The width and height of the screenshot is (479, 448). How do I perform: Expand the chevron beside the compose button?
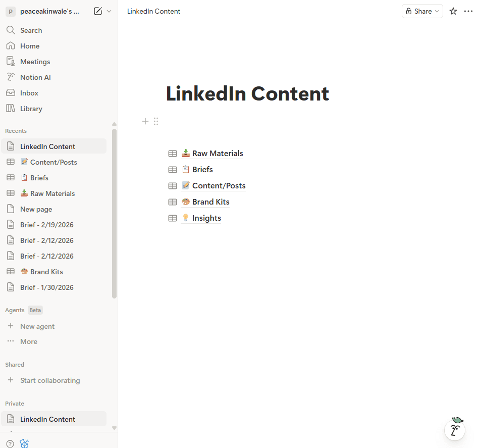[109, 11]
